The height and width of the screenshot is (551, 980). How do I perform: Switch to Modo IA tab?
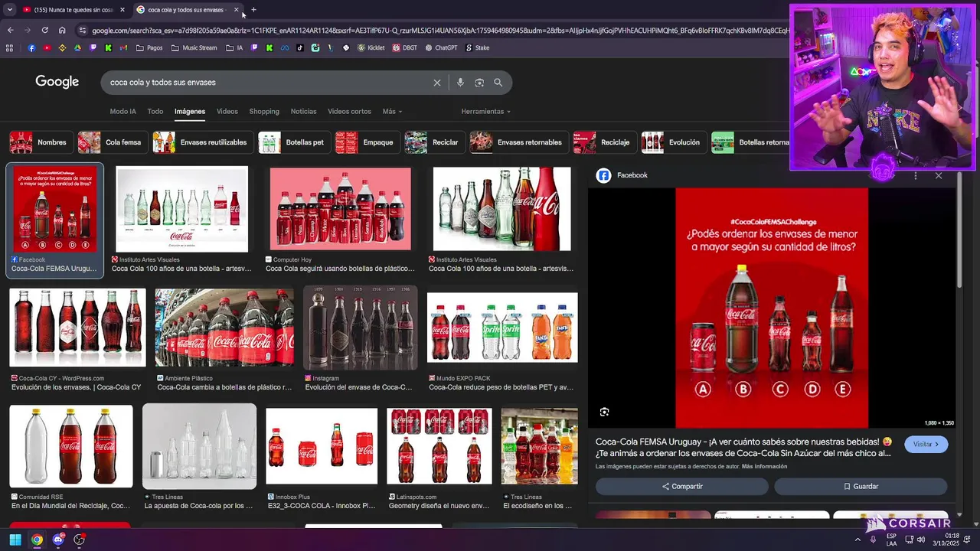tap(122, 111)
